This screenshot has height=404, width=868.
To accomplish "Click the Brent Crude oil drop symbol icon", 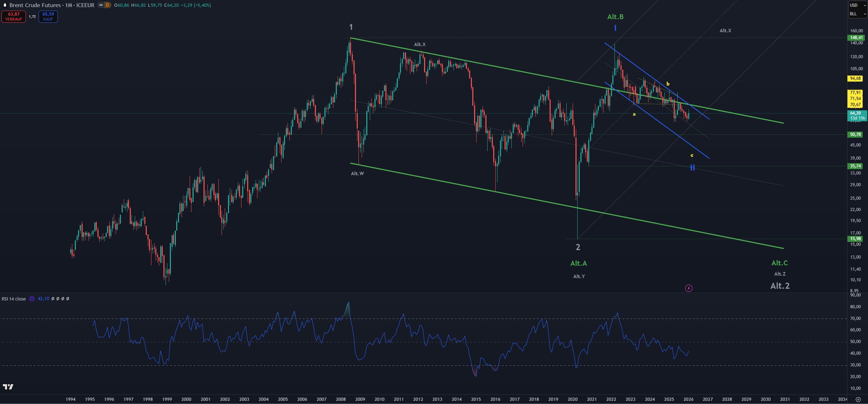I will (x=5, y=5).
